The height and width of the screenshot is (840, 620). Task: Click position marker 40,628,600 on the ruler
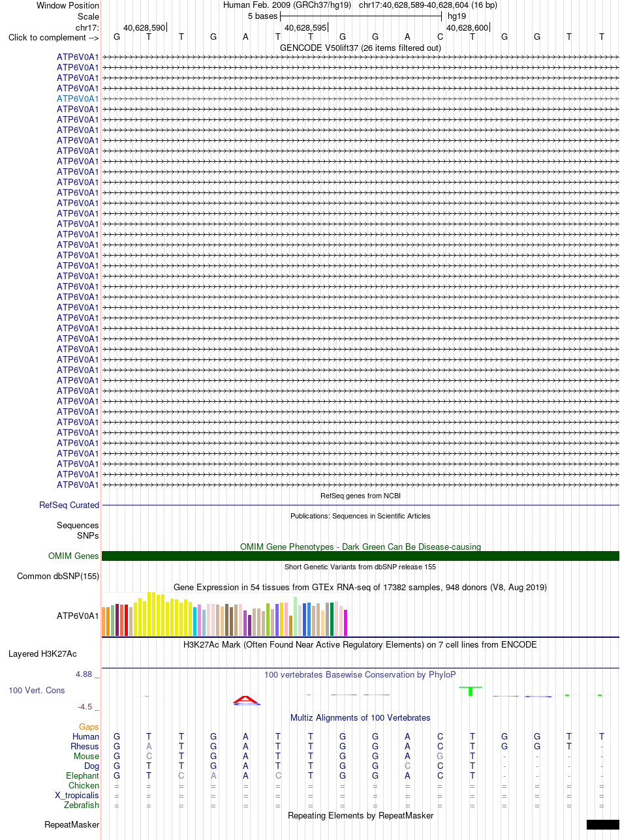point(467,27)
